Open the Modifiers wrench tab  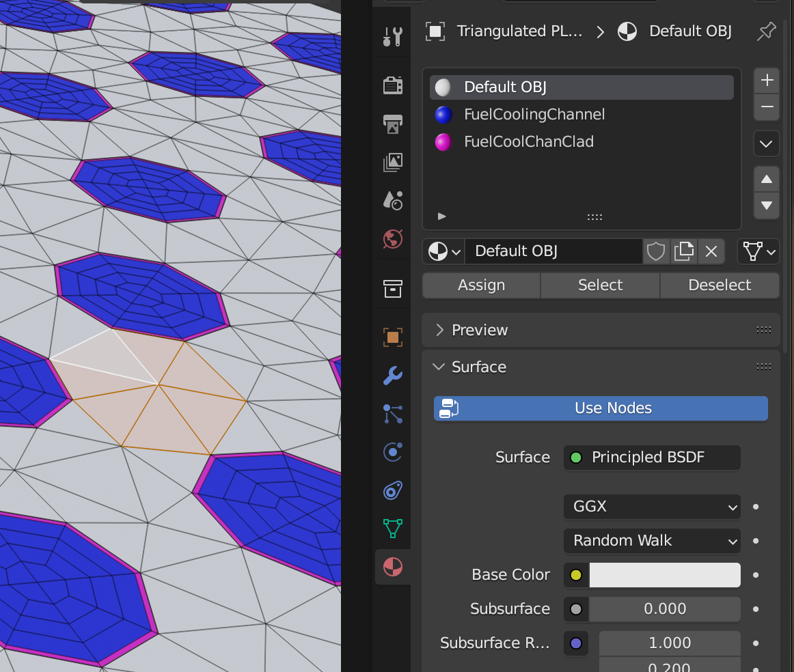[393, 376]
